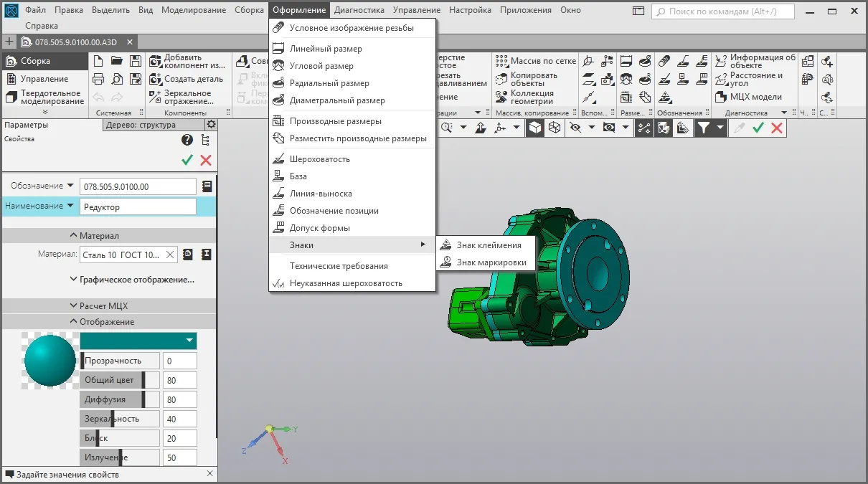Viewport: 868px width, 484px height.
Task: Click the Print icon in the system toolbar
Action: coord(99,80)
